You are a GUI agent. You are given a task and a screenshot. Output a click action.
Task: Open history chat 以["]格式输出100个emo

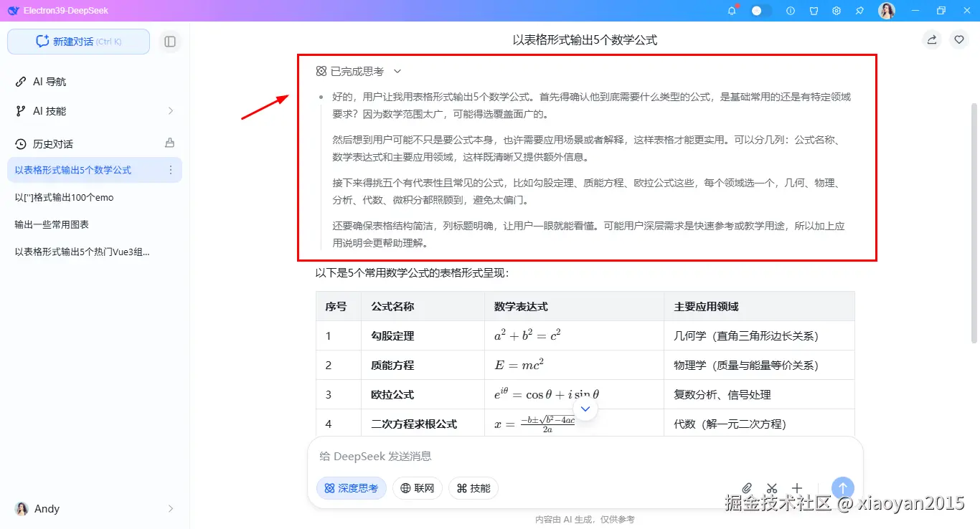click(95, 197)
